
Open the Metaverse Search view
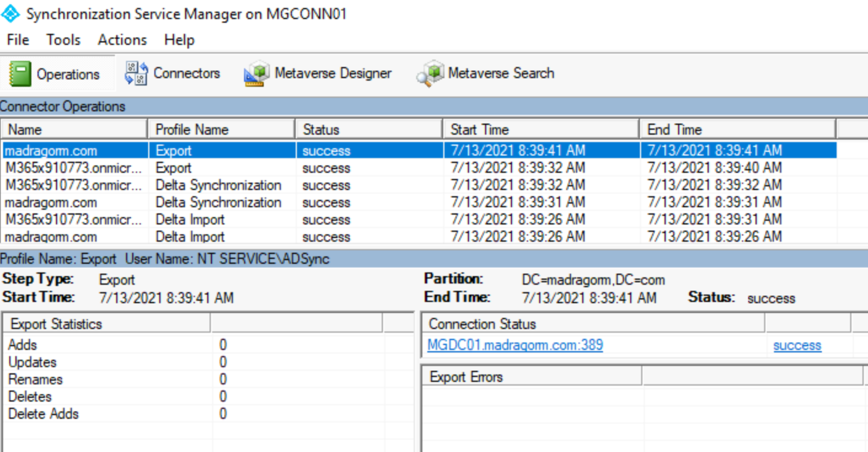pyautogui.click(x=486, y=73)
